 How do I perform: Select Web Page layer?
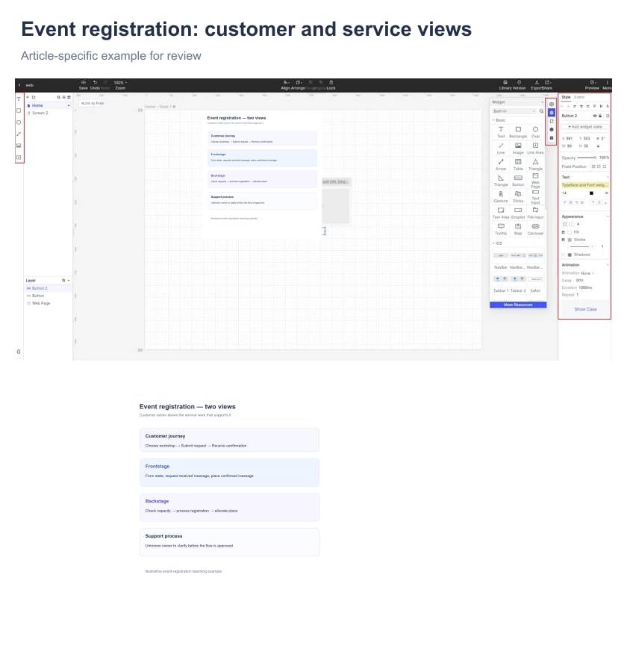click(48, 303)
